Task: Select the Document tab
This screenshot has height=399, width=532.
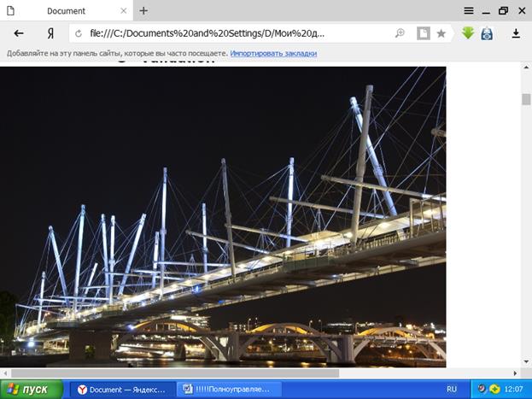Action: [67, 11]
